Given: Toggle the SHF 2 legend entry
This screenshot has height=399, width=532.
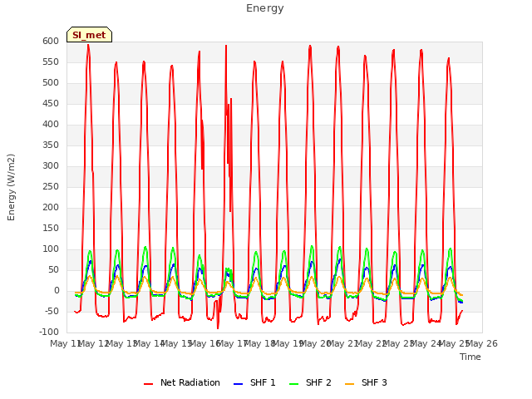Looking at the screenshot, I should pos(310,382).
